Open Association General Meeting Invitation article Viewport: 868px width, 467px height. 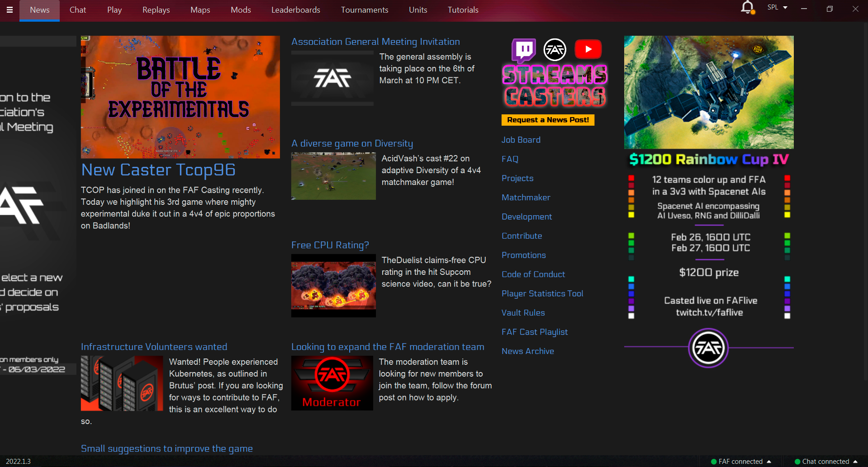pyautogui.click(x=375, y=42)
